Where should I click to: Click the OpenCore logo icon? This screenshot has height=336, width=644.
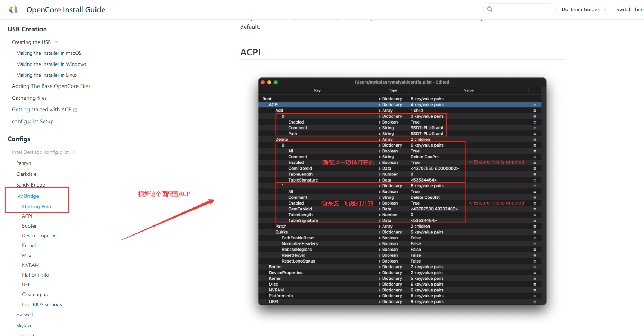pyautogui.click(x=13, y=9)
